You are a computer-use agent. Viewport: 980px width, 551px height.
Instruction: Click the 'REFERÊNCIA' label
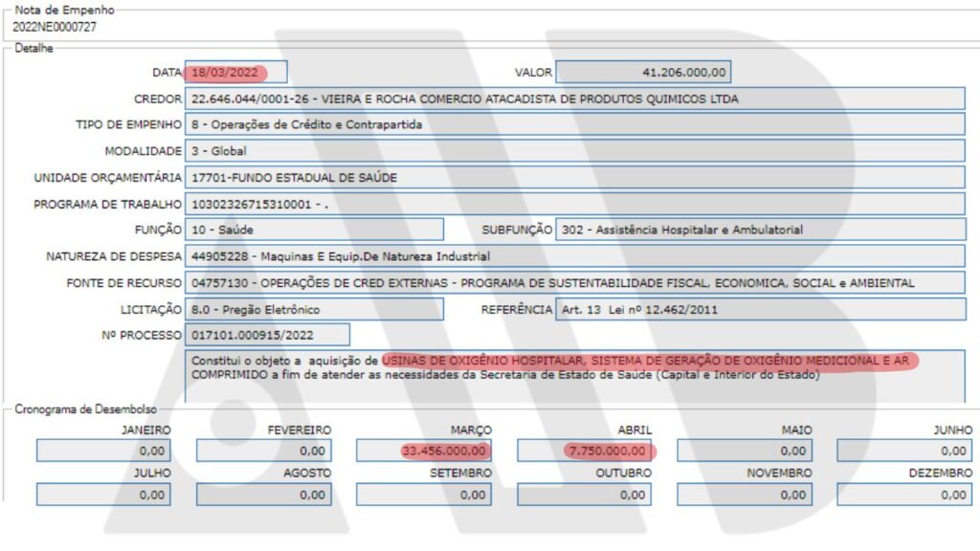[x=517, y=309]
